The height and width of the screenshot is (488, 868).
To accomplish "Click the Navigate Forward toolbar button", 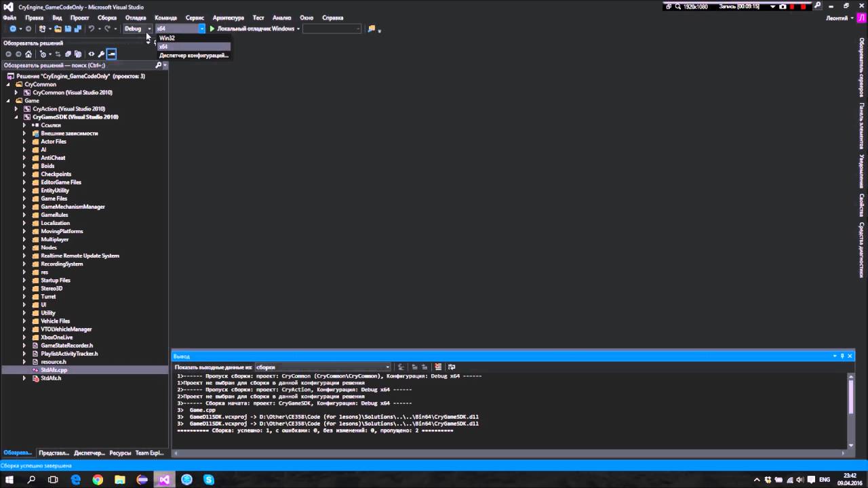I will [x=28, y=29].
